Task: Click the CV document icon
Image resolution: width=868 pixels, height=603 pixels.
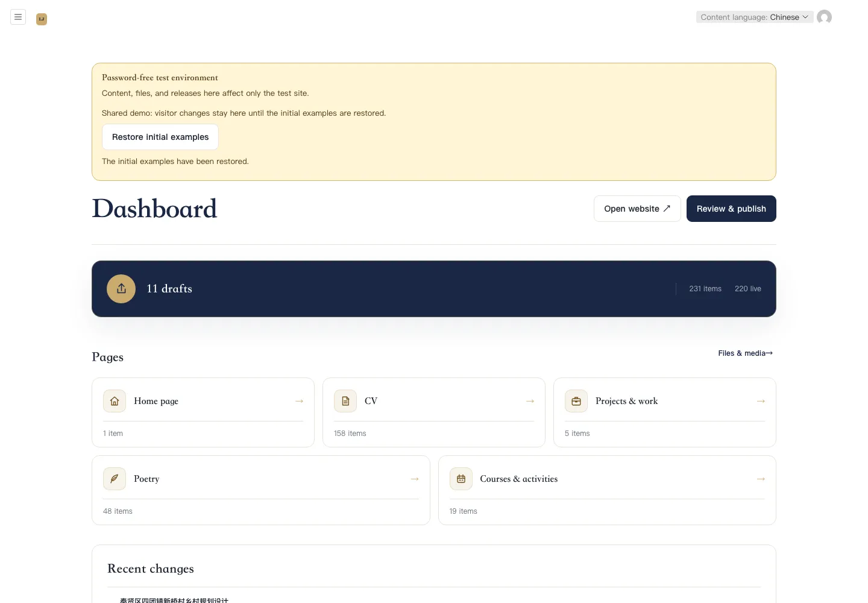Action: (345, 401)
